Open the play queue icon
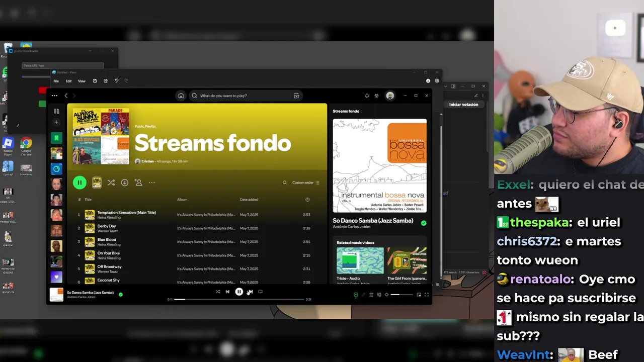This screenshot has width=644, height=362. [x=371, y=295]
